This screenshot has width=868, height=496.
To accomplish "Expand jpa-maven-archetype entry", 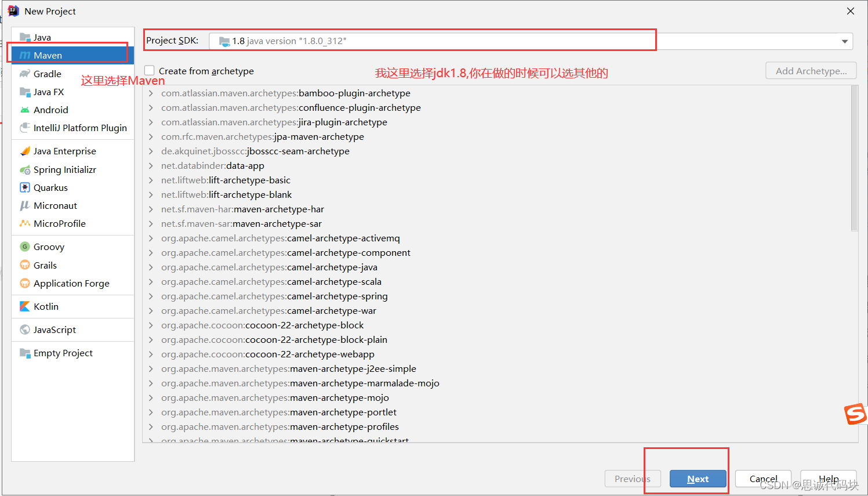I will (151, 136).
